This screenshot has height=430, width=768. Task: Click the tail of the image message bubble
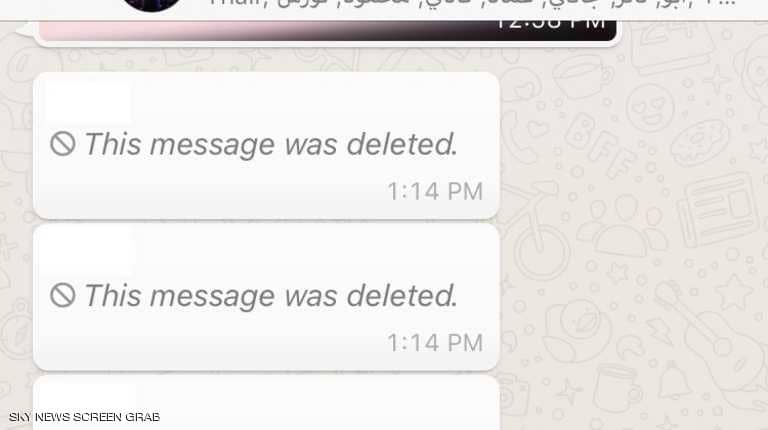[x=24, y=30]
